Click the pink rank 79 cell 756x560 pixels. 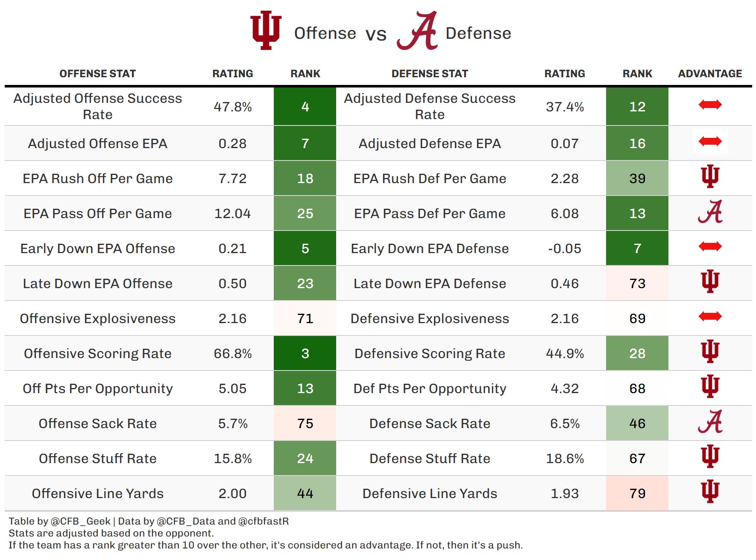637,493
